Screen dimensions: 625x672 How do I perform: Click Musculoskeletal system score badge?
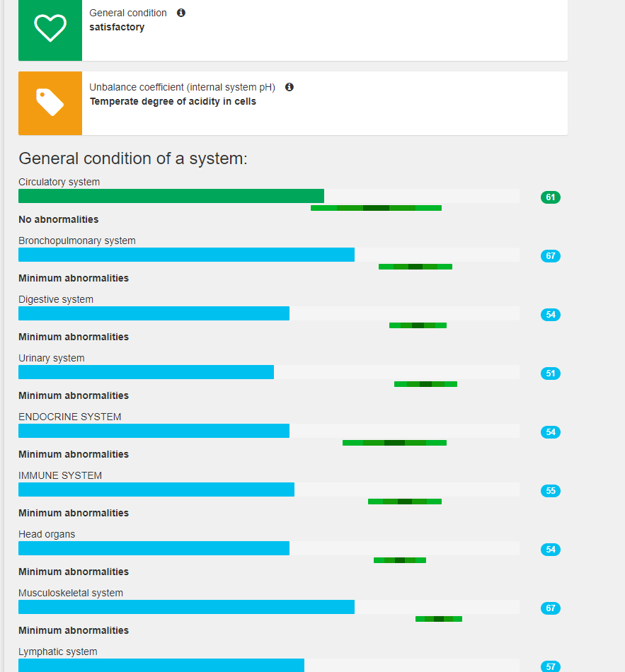pos(550,608)
